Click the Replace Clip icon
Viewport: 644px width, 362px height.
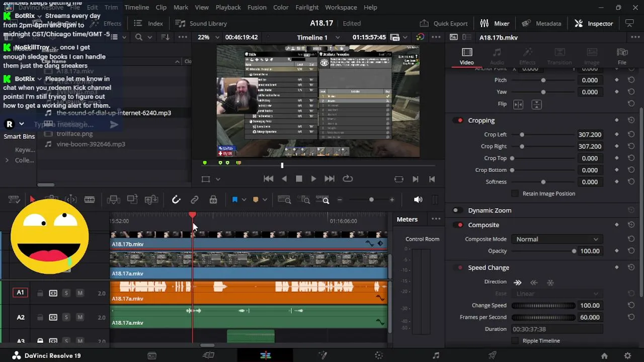(151, 200)
